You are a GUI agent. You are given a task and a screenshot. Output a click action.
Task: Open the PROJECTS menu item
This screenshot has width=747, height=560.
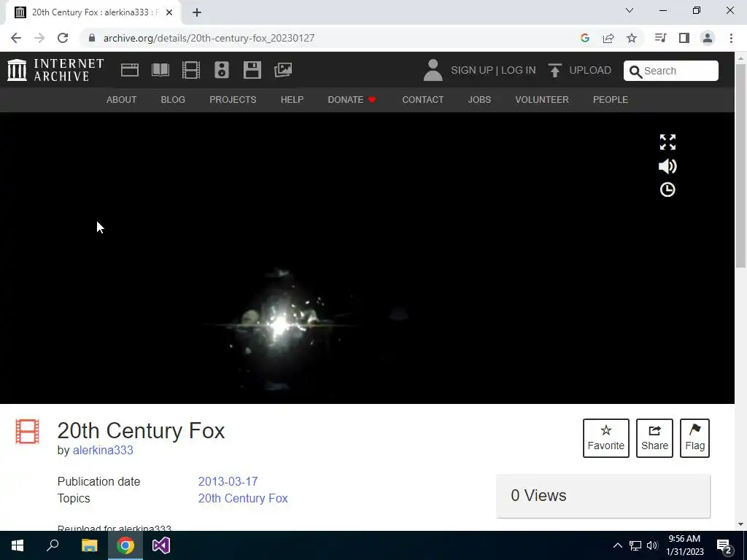coord(233,99)
